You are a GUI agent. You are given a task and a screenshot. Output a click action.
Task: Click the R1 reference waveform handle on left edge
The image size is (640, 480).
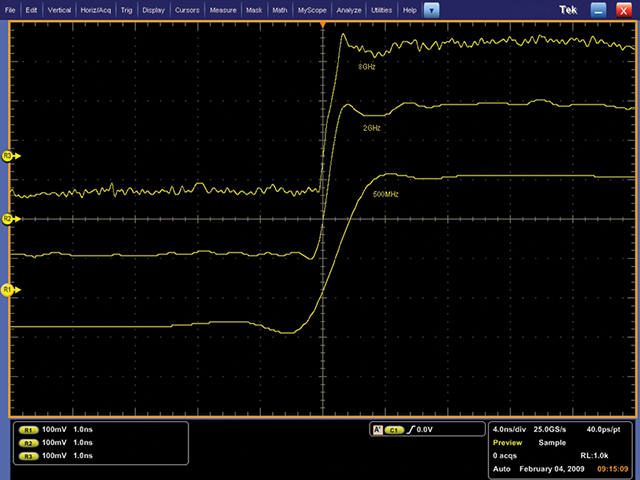[8, 289]
